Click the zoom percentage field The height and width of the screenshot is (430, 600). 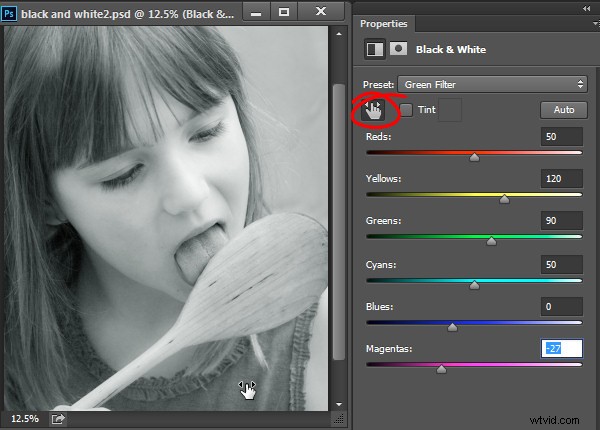[x=25, y=419]
